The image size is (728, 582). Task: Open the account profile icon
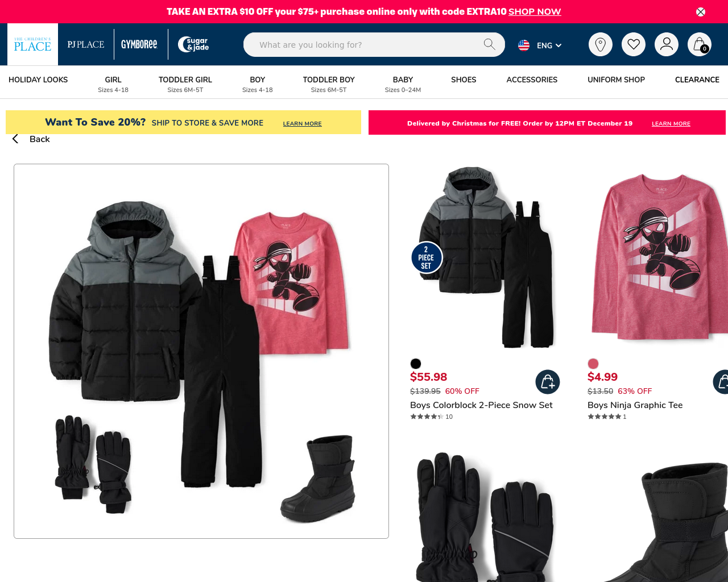tap(667, 44)
